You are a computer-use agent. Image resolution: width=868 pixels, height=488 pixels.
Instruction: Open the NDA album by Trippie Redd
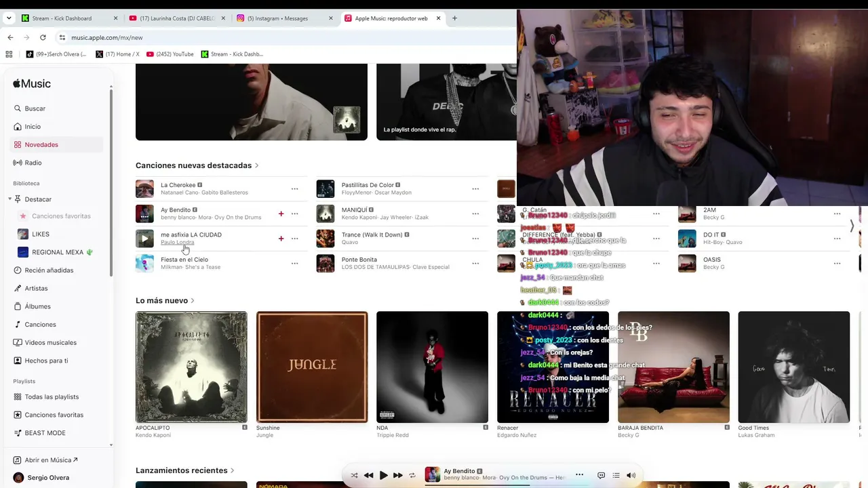433,367
